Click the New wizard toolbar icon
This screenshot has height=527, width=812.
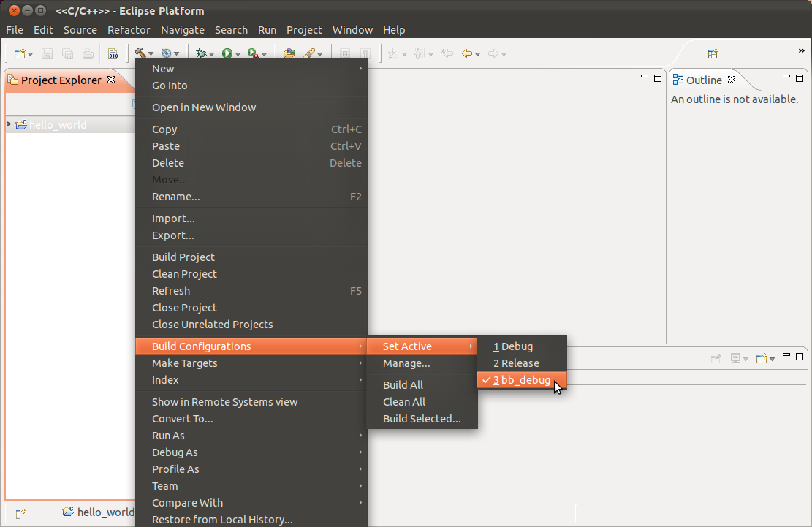(20, 53)
